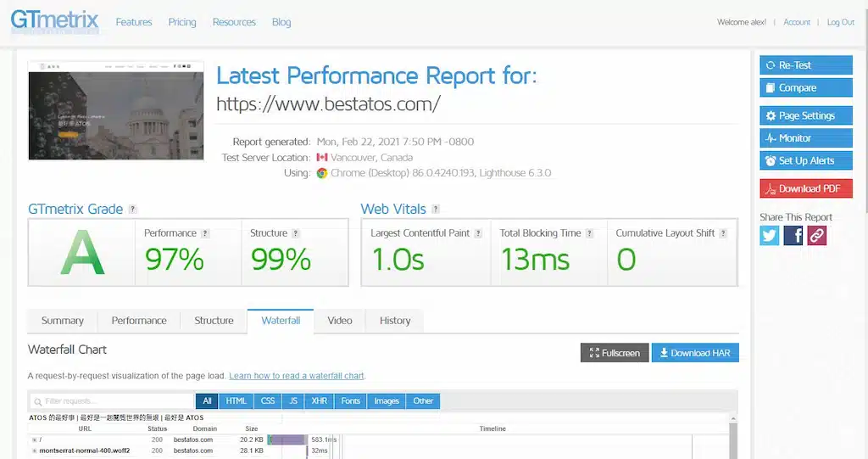
Task: Open 'Learn how to read a waterfall chart'
Action: point(297,376)
